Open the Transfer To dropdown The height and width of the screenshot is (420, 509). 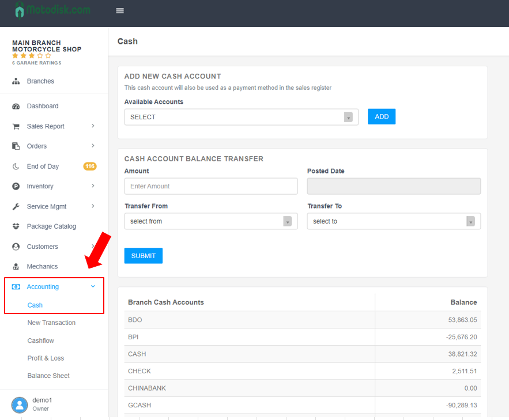click(x=393, y=221)
